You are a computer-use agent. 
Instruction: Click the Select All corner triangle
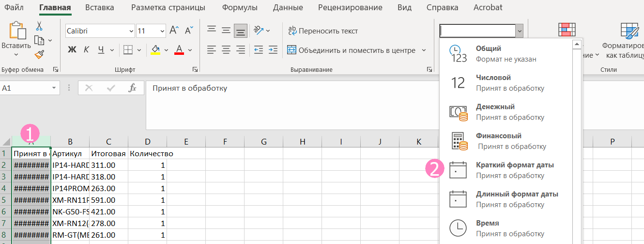tap(6, 142)
